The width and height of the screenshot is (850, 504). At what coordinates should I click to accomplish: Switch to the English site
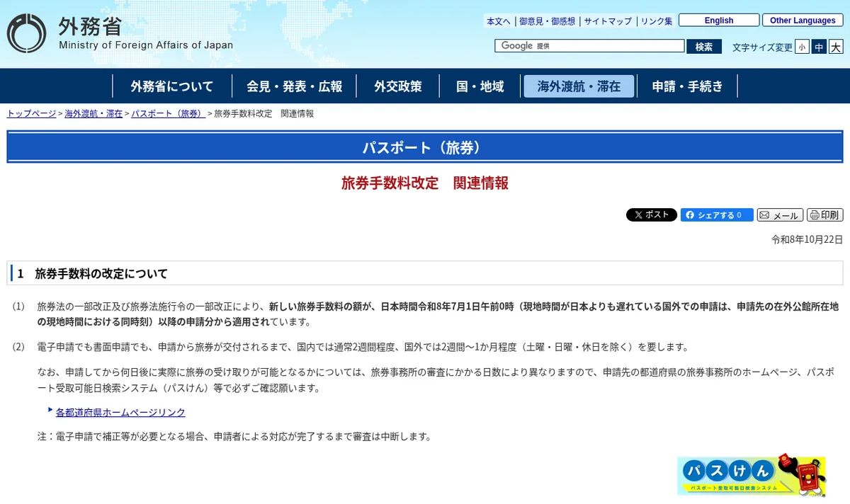coord(719,21)
